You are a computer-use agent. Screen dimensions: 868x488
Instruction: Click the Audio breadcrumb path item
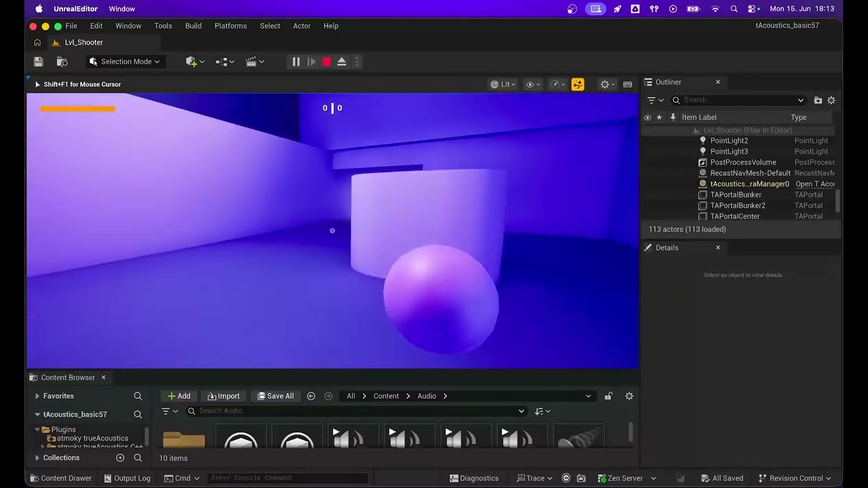point(427,396)
